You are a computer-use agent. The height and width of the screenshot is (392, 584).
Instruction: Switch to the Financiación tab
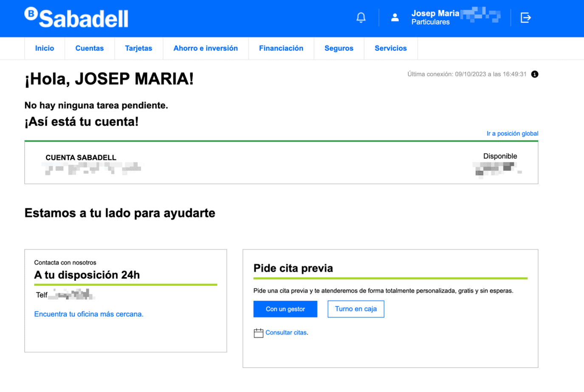coord(281,48)
